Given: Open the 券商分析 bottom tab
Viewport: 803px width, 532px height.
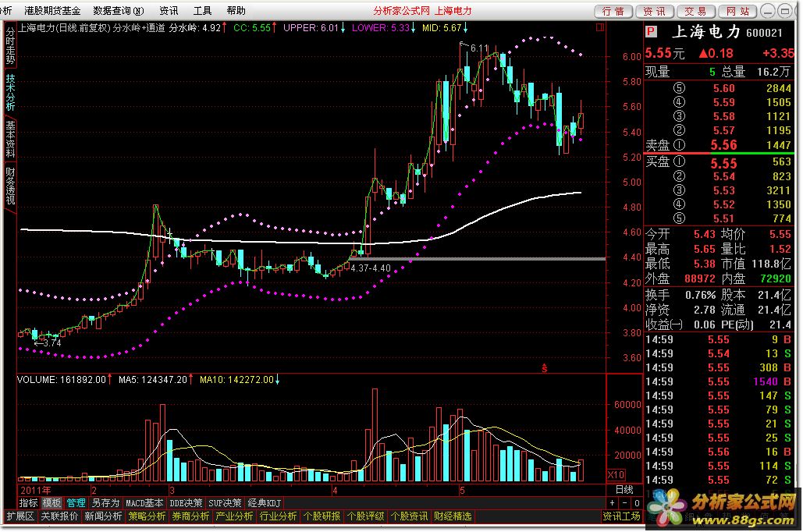Looking at the screenshot, I should (190, 516).
